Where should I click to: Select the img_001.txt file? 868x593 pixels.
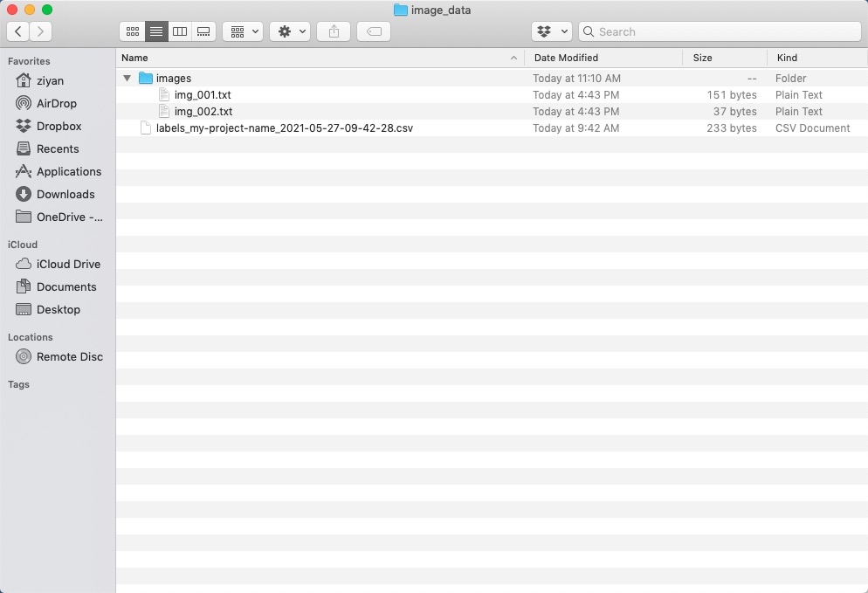click(x=203, y=95)
